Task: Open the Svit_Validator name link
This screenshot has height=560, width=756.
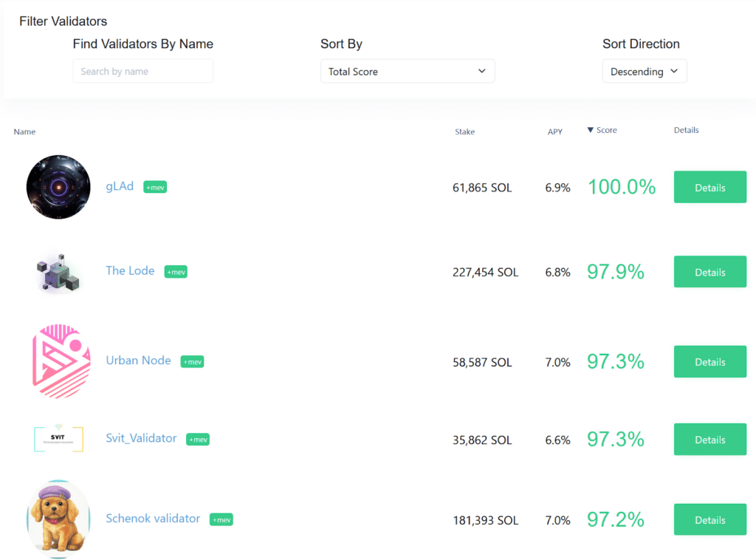Action: [141, 438]
